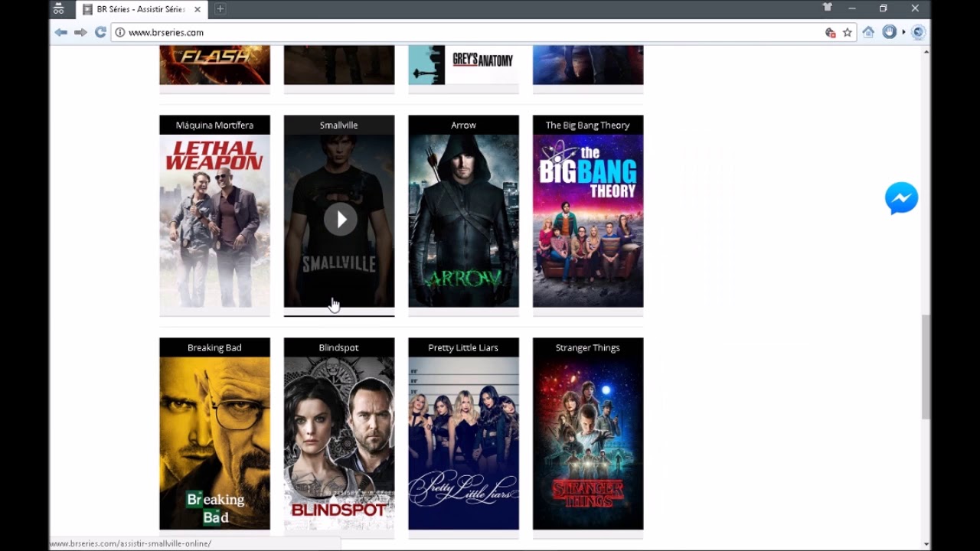Open the Flash poster in the top row

point(214,65)
